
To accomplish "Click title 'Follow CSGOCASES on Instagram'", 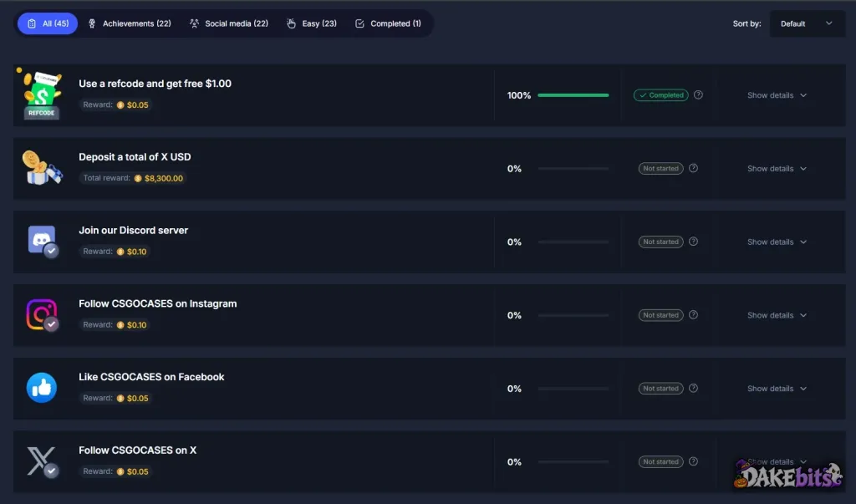I will [158, 303].
